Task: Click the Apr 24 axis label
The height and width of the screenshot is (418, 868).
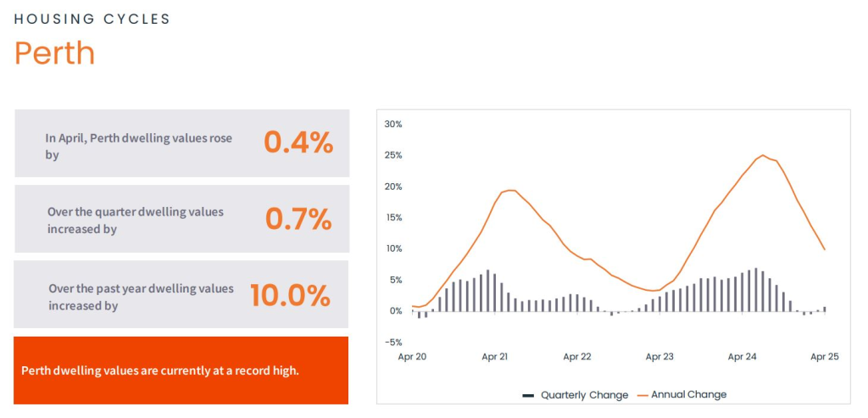Action: click(741, 357)
